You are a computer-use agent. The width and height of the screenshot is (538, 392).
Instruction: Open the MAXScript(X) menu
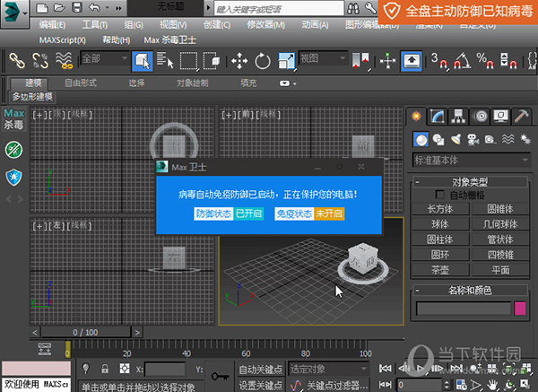pyautogui.click(x=63, y=40)
